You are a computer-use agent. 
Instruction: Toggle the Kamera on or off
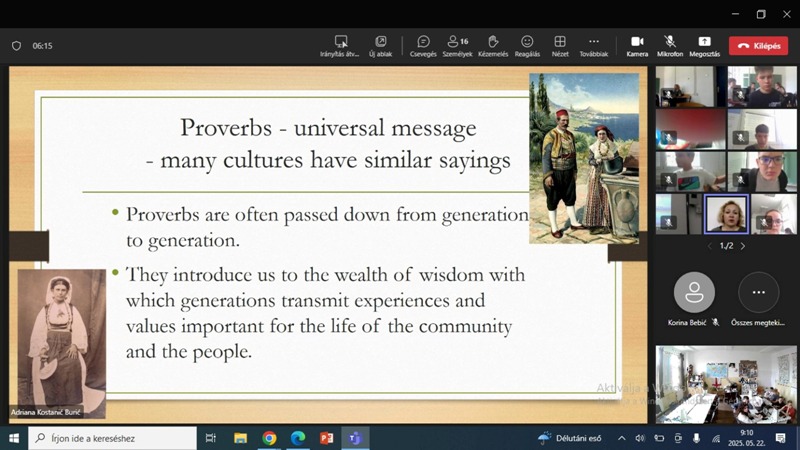click(637, 42)
